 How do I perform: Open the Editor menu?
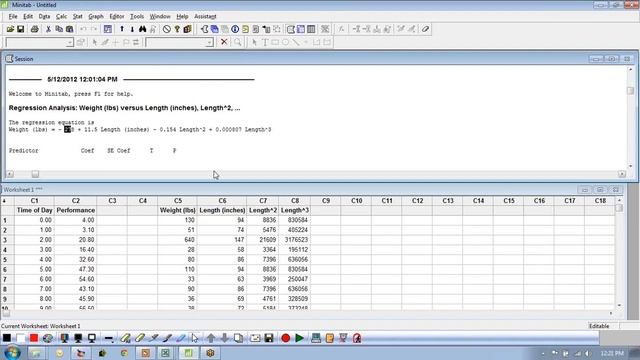(x=117, y=16)
